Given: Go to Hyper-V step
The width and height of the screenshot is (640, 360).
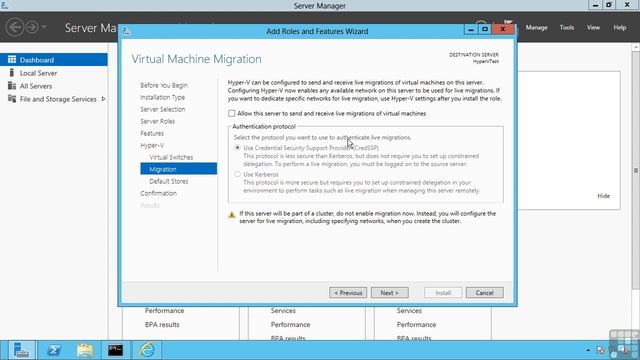Looking at the screenshot, I should [x=152, y=145].
